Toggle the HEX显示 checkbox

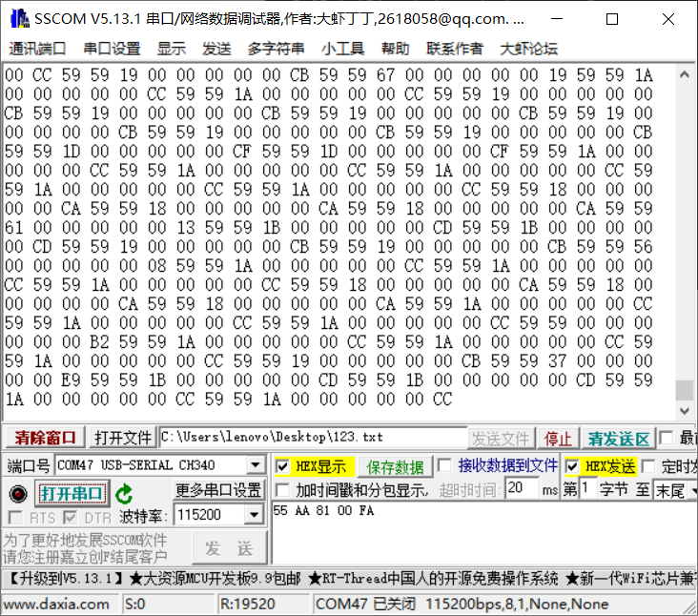point(282,466)
